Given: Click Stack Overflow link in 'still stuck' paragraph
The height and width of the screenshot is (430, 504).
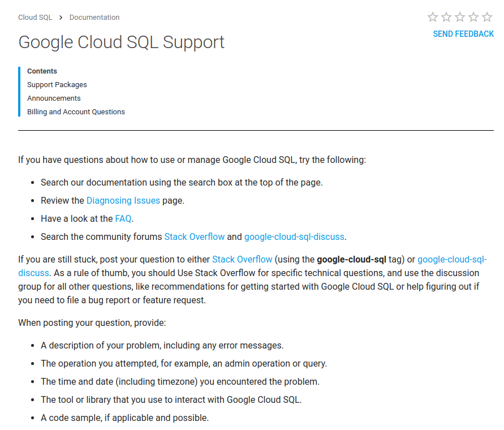Looking at the screenshot, I should coord(242,259).
